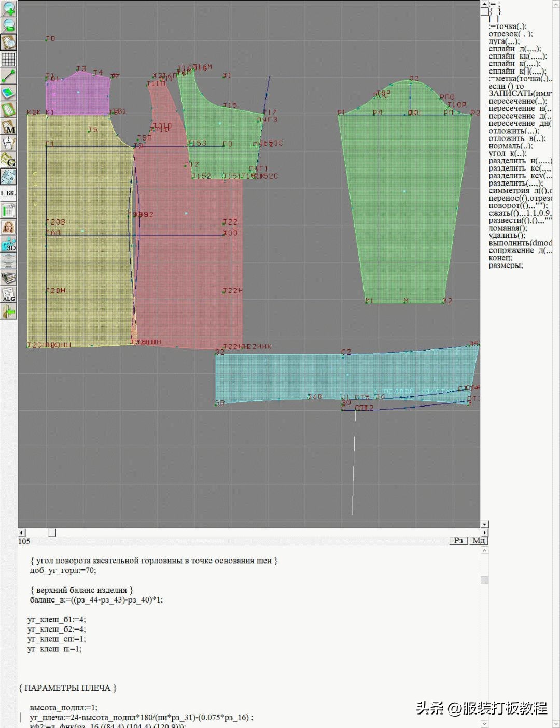Select 'угол к(,,);' operator

[x=508, y=153]
